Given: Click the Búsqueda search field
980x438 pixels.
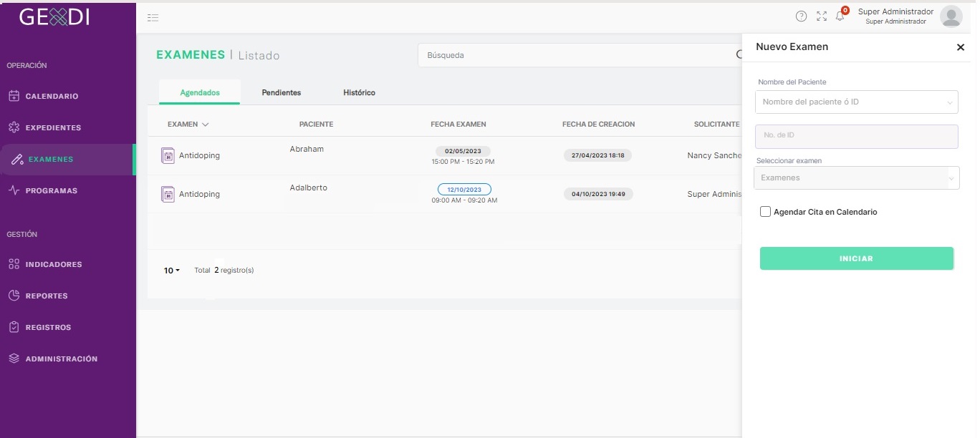Looking at the screenshot, I should tap(580, 55).
